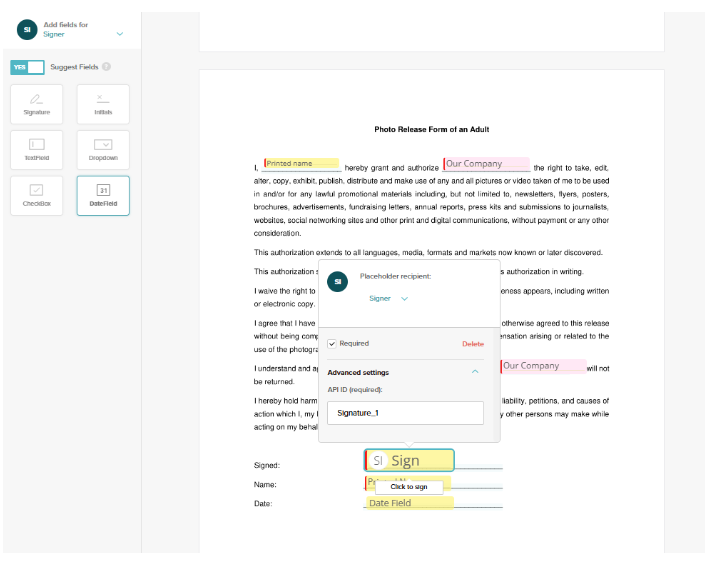Collapse the Advanced settings section
710x562 pixels.
click(475, 372)
